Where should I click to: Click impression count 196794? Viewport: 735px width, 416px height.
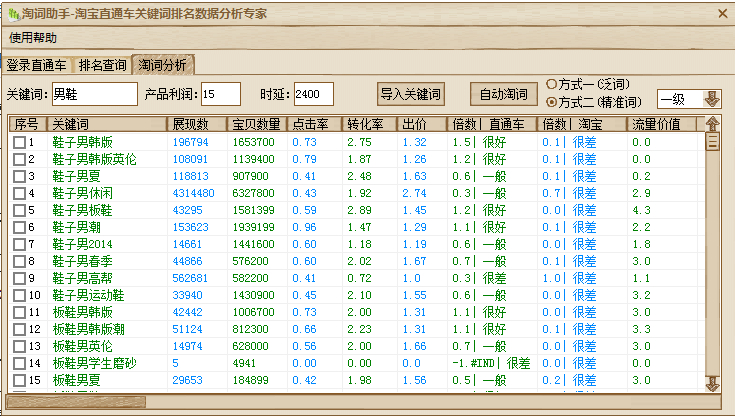point(190,142)
